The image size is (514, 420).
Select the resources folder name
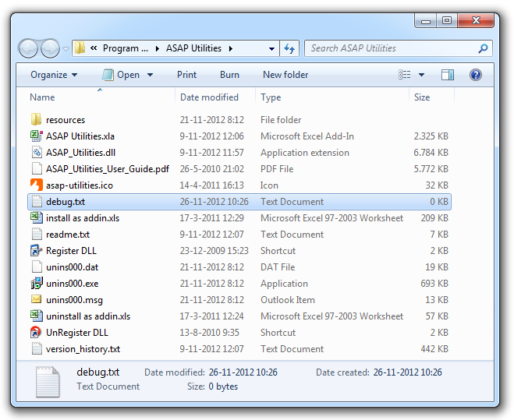[x=66, y=120]
